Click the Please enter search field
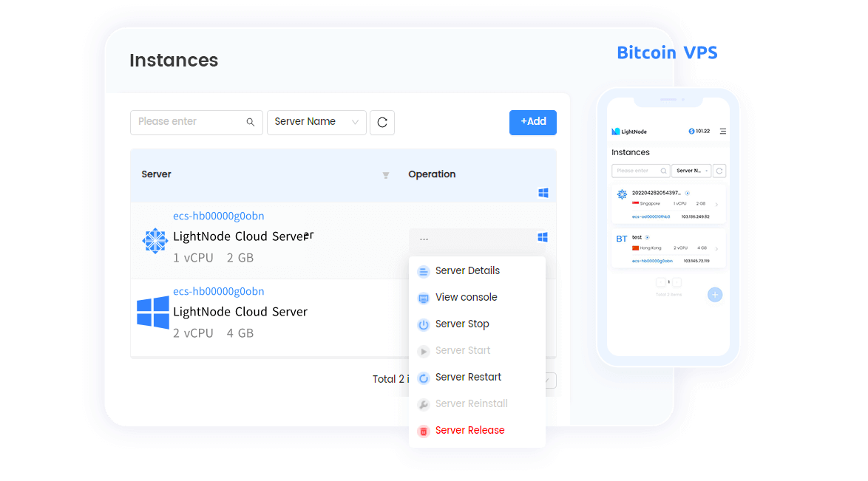Image resolution: width=868 pixels, height=481 pixels. [197, 123]
